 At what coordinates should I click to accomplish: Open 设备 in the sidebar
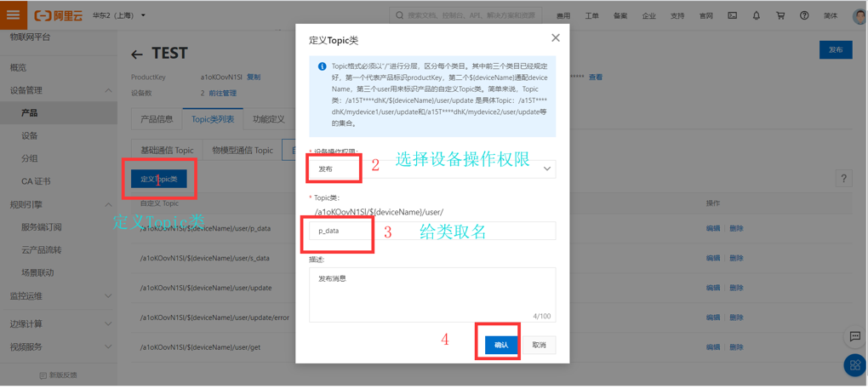point(29,136)
